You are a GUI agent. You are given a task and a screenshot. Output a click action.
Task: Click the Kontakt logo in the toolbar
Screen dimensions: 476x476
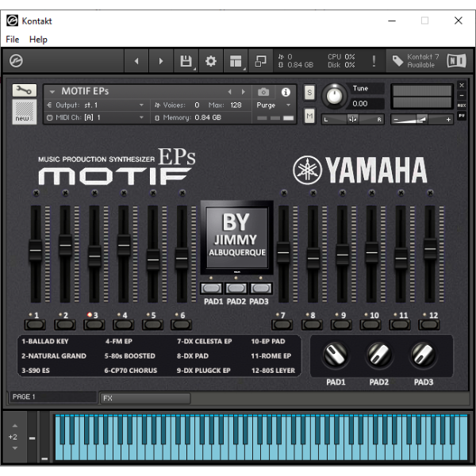16,61
